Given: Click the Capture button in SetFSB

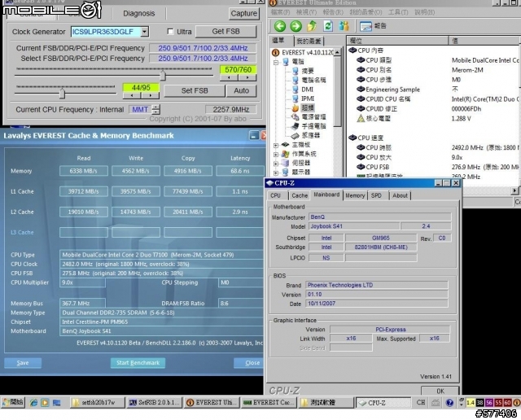Looking at the screenshot, I should coord(244,13).
